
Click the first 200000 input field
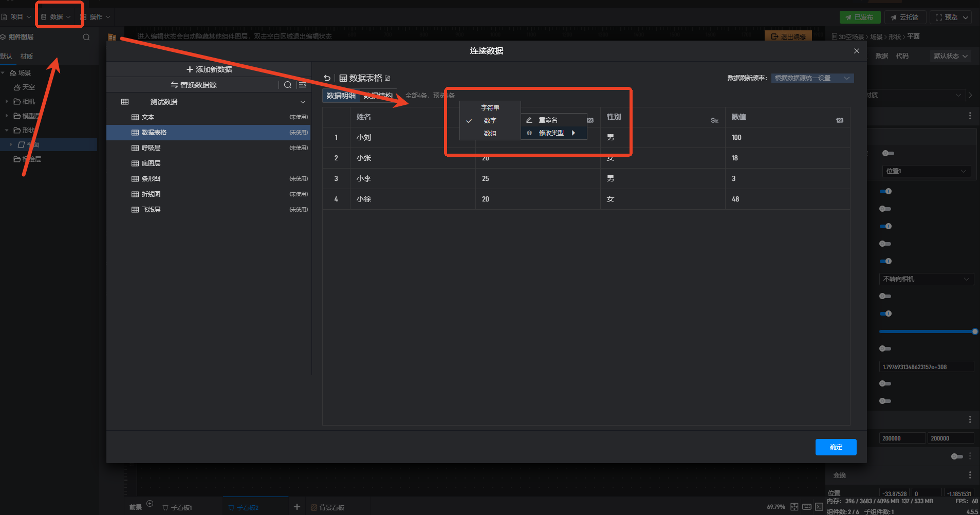[x=902, y=438]
